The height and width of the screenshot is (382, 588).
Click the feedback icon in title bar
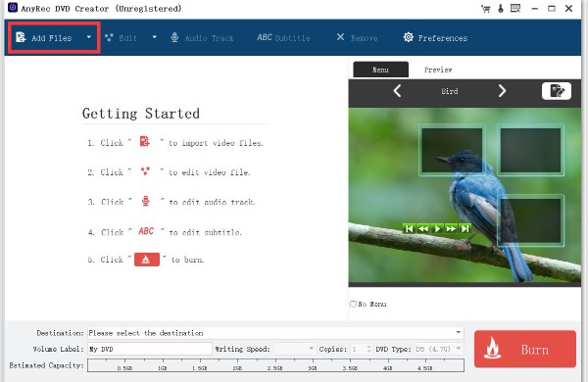pos(515,8)
